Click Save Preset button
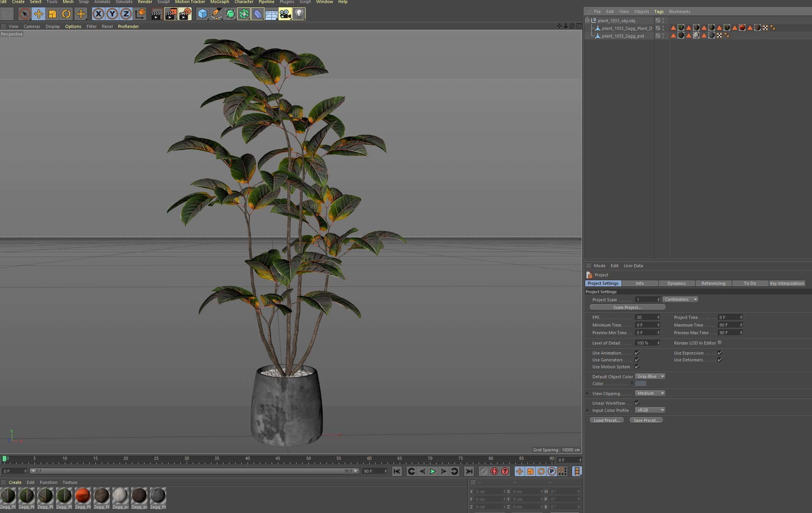This screenshot has width=812, height=513. click(646, 420)
